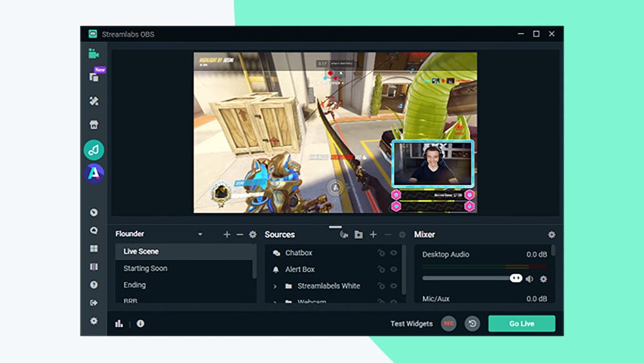Open performance stats bar chart icon
Viewport: 644px width, 363px height.
(x=119, y=324)
